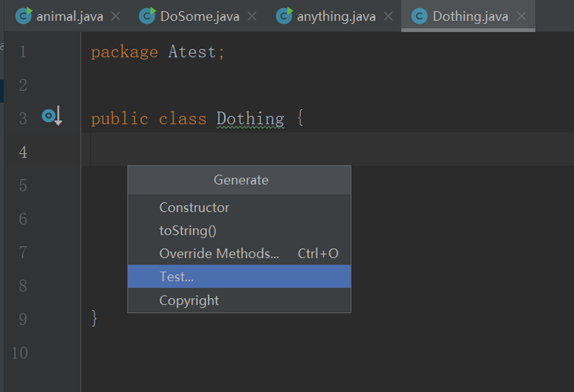Click the anything.java class file icon
The width and height of the screenshot is (574, 392).
284,16
